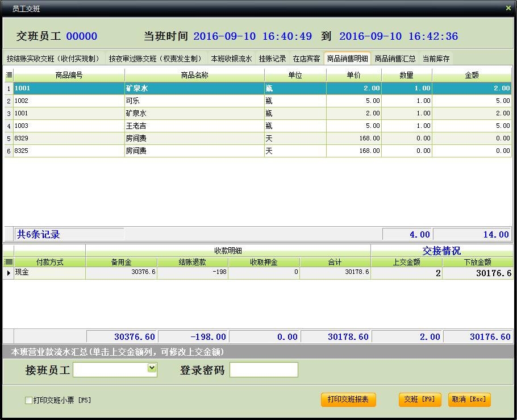Switch to 按夜审过账交班（权责发生制） tab
The image size is (517, 420).
click(156, 59)
